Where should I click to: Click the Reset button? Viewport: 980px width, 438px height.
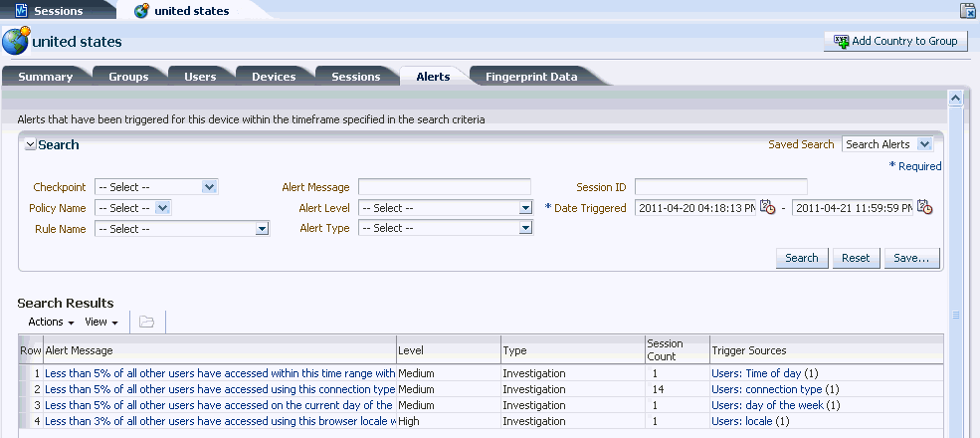point(856,258)
